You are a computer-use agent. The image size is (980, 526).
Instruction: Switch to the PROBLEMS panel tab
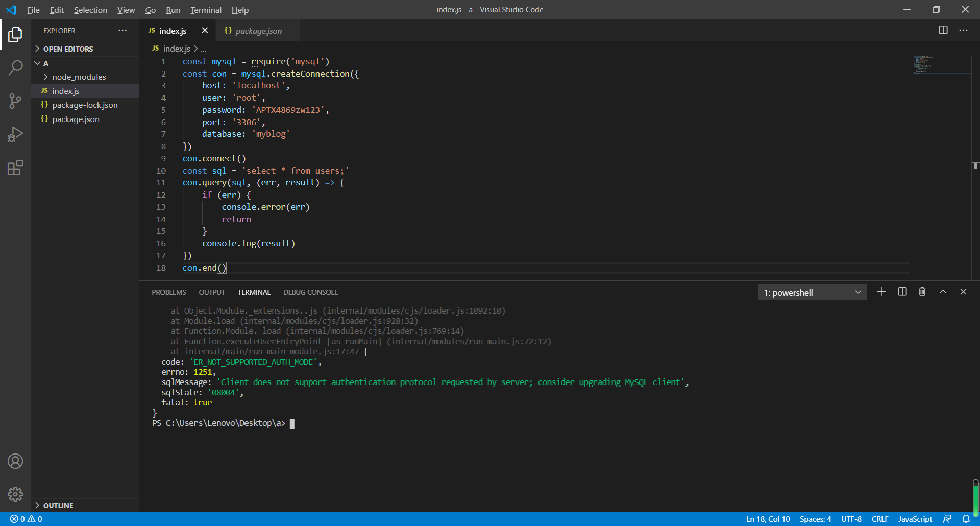(169, 292)
